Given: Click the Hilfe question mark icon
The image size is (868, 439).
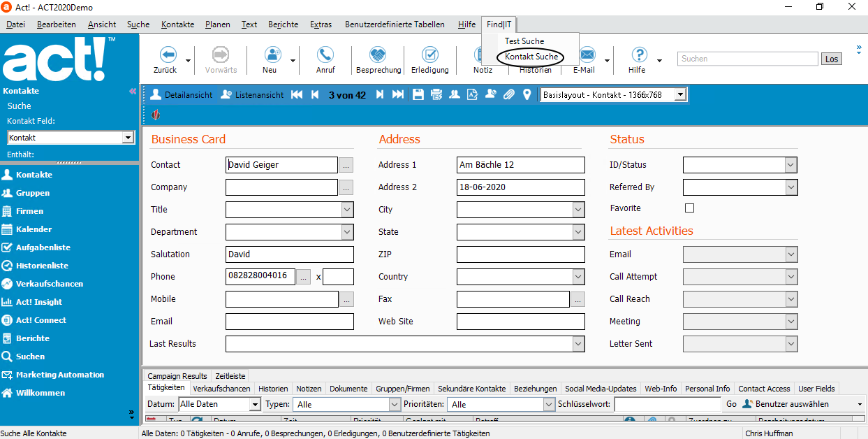Looking at the screenshot, I should (x=639, y=55).
